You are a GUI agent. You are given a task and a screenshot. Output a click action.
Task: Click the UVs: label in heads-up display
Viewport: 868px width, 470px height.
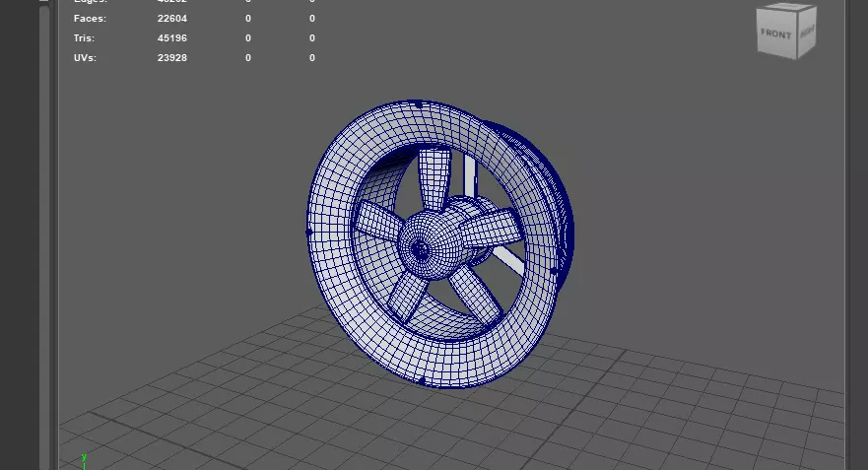tap(85, 57)
